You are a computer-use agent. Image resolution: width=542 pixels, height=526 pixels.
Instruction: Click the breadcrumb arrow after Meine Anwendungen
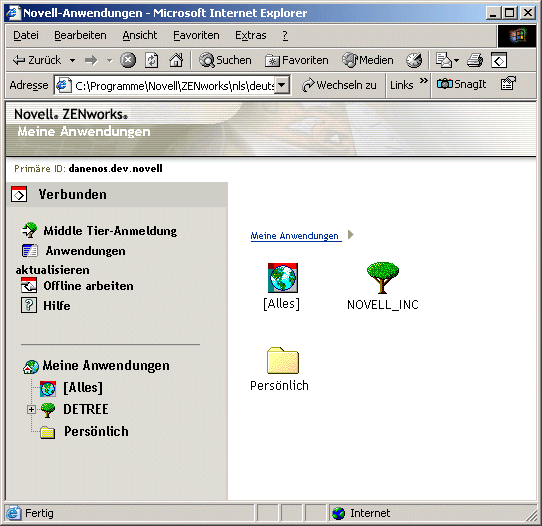coord(351,235)
